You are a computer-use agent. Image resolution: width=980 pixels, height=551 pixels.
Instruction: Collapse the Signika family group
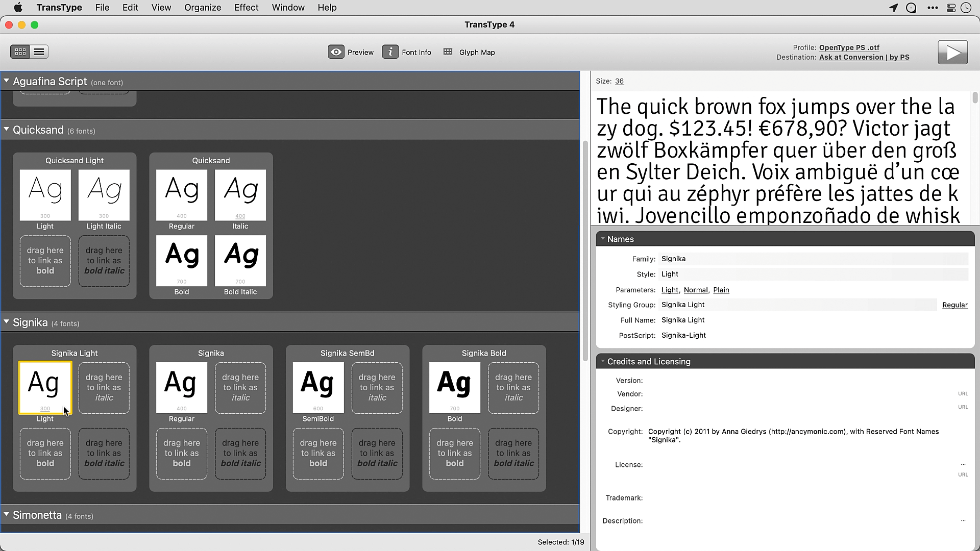7,322
